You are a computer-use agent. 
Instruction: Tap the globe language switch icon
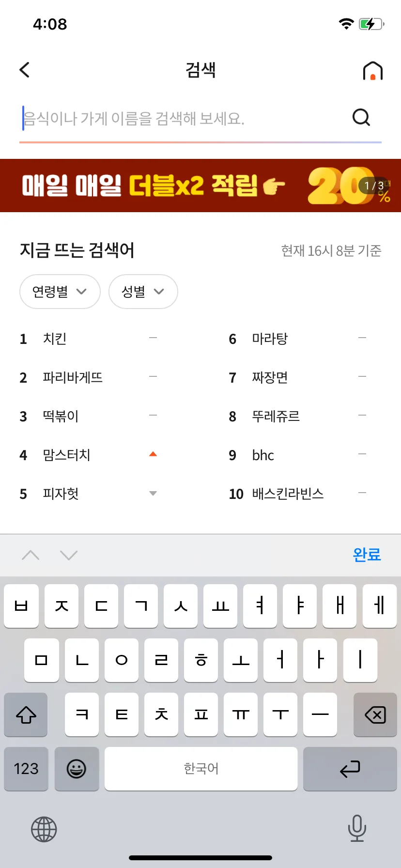(44, 829)
